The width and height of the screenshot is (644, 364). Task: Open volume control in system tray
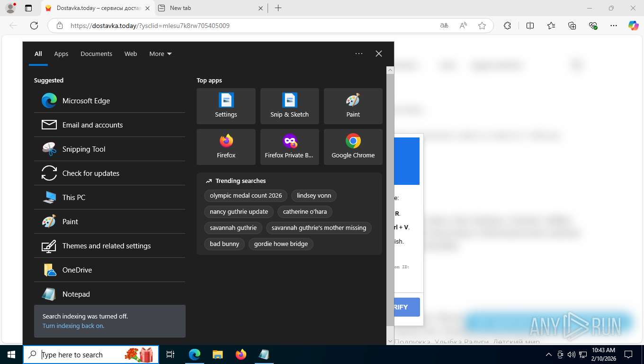click(x=572, y=355)
